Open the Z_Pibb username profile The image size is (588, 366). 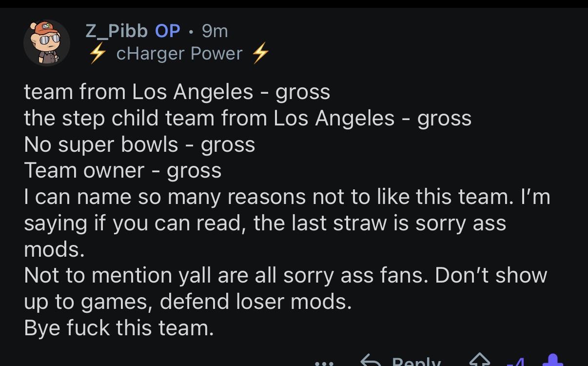point(117,31)
